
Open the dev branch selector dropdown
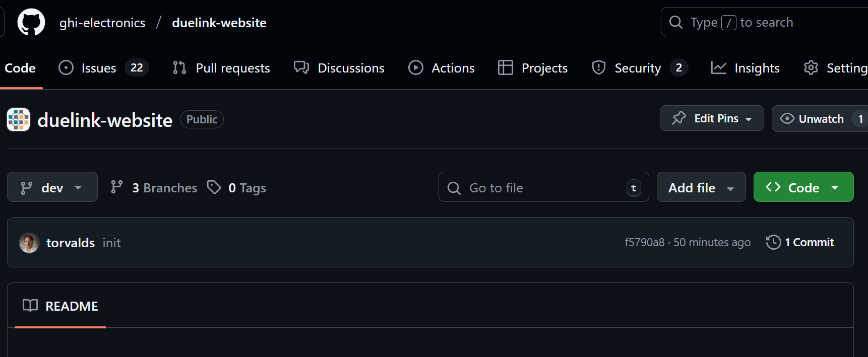pyautogui.click(x=52, y=187)
